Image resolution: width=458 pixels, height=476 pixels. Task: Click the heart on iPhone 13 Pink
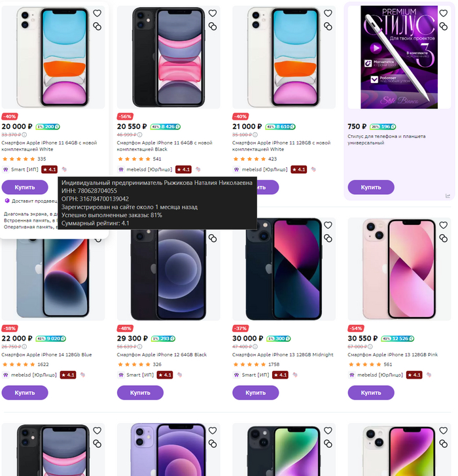444,225
